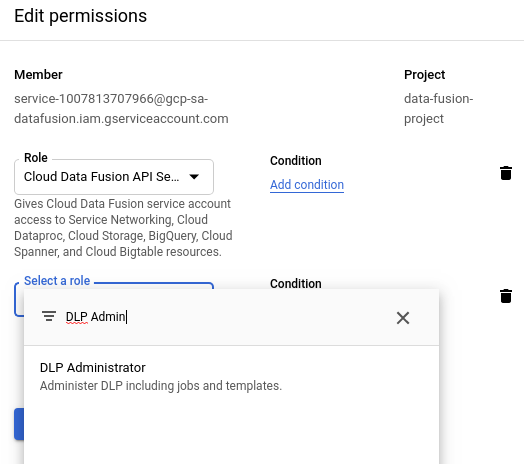The height and width of the screenshot is (464, 524).
Task: Open the Cloud Data Fusion API Se... role box
Action: pos(114,177)
